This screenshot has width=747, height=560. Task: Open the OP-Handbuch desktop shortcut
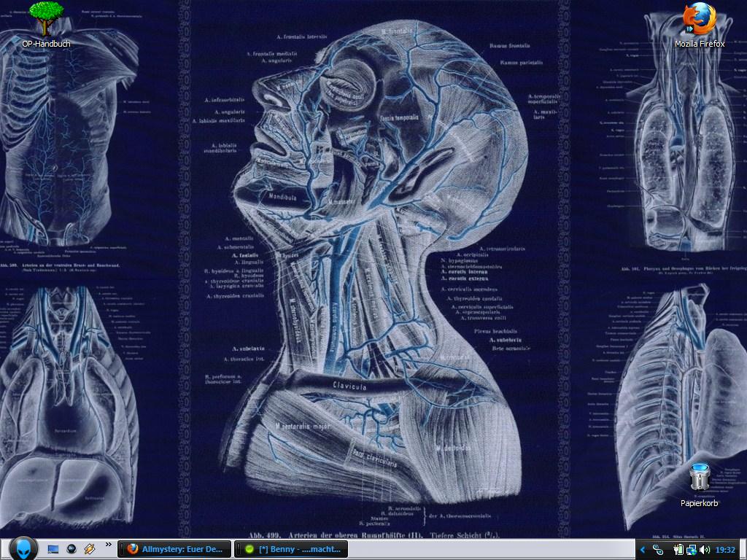click(46, 25)
